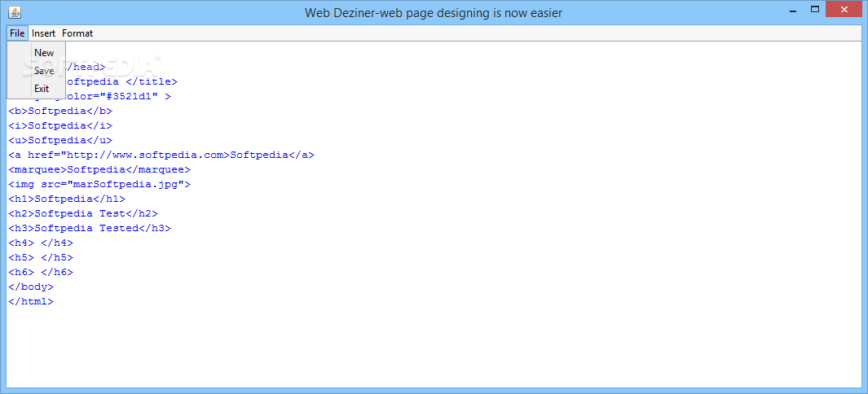Click the line "<i>Softpedia</i>"

click(60, 125)
